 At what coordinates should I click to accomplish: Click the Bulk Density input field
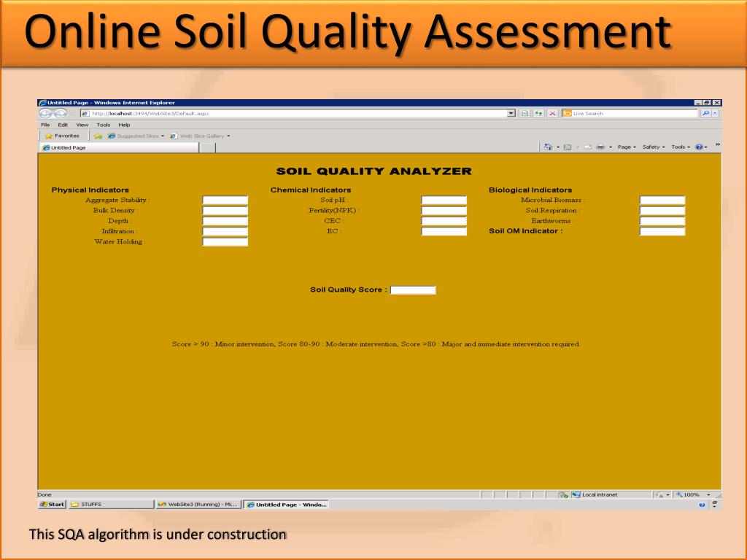pos(225,211)
